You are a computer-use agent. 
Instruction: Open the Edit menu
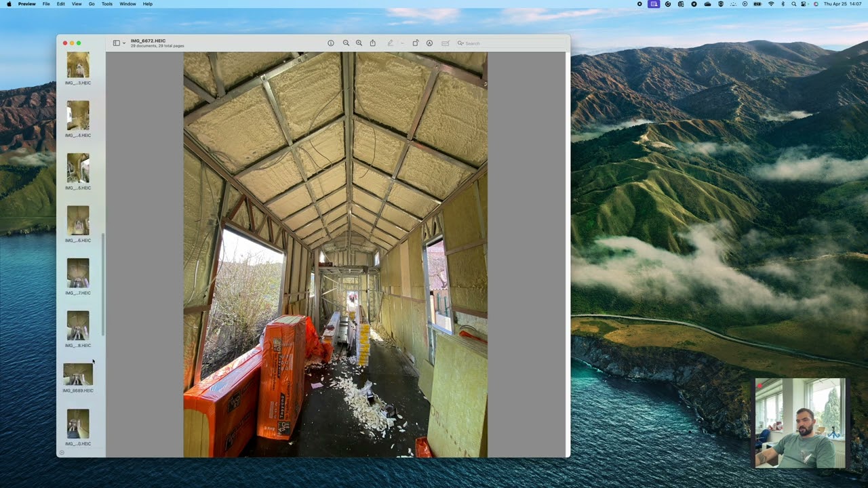pyautogui.click(x=61, y=4)
